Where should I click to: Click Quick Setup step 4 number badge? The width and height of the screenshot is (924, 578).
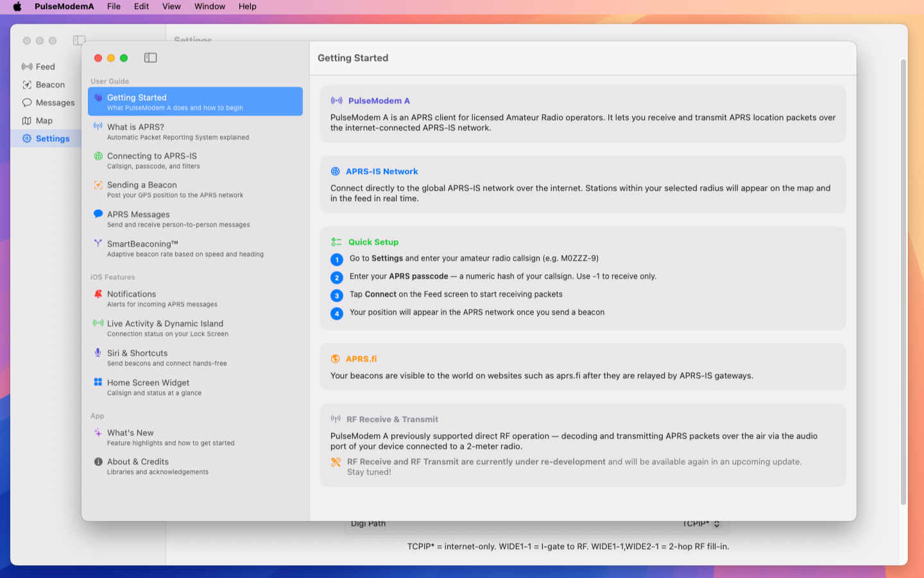tap(337, 313)
